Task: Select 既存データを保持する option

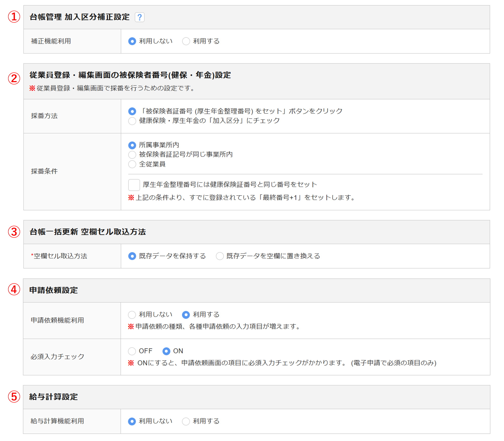Action: coord(132,256)
